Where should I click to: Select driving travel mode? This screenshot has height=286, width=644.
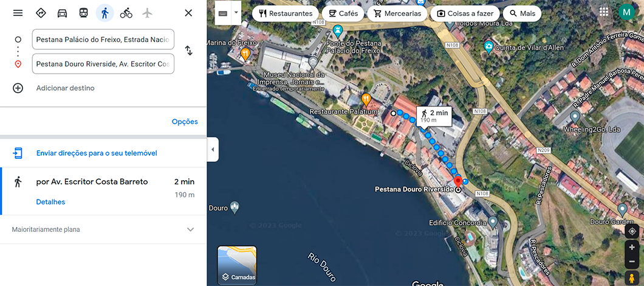[x=62, y=13]
